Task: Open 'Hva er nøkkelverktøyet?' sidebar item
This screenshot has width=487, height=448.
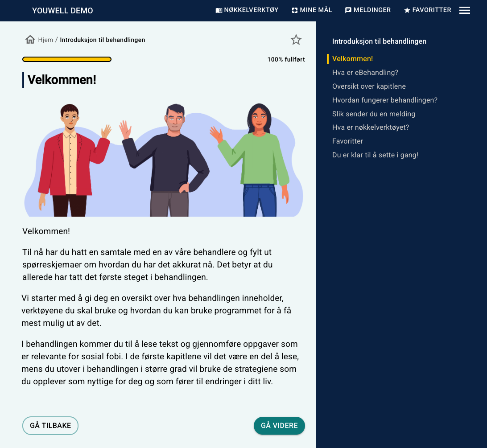Action: (x=370, y=127)
